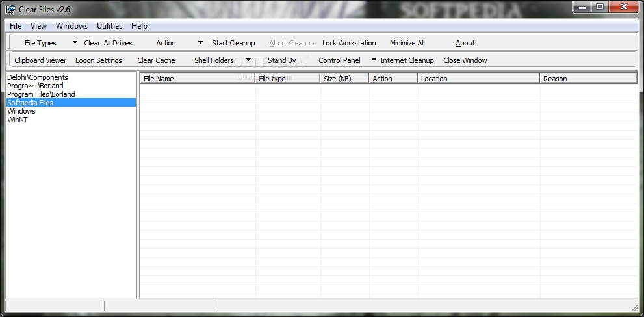
Task: Expand the dropdown arrow beside Shell Folders
Action: coord(248,60)
